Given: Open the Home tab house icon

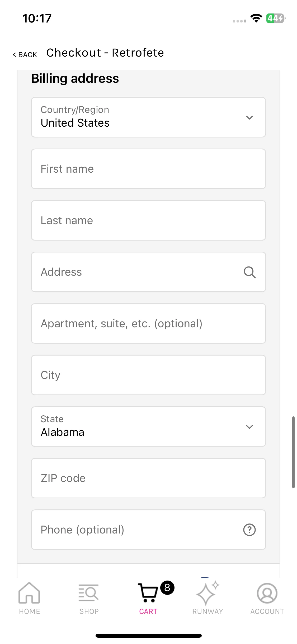Looking at the screenshot, I should [x=29, y=593].
